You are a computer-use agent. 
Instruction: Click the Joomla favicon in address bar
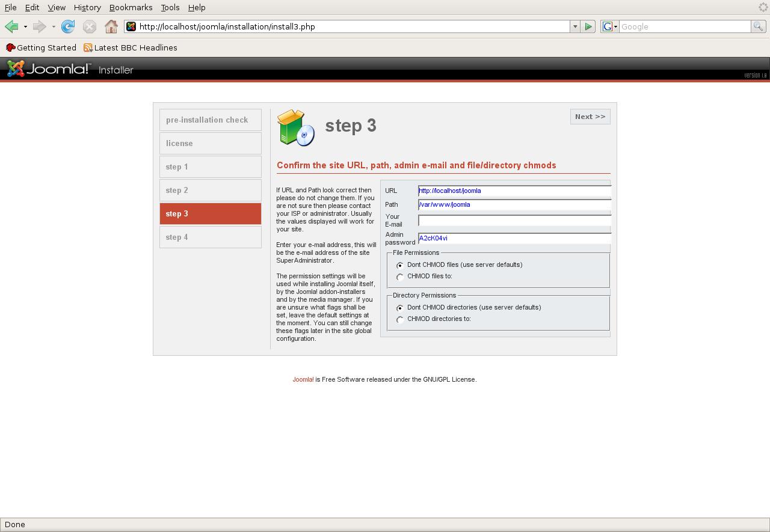pyautogui.click(x=131, y=26)
